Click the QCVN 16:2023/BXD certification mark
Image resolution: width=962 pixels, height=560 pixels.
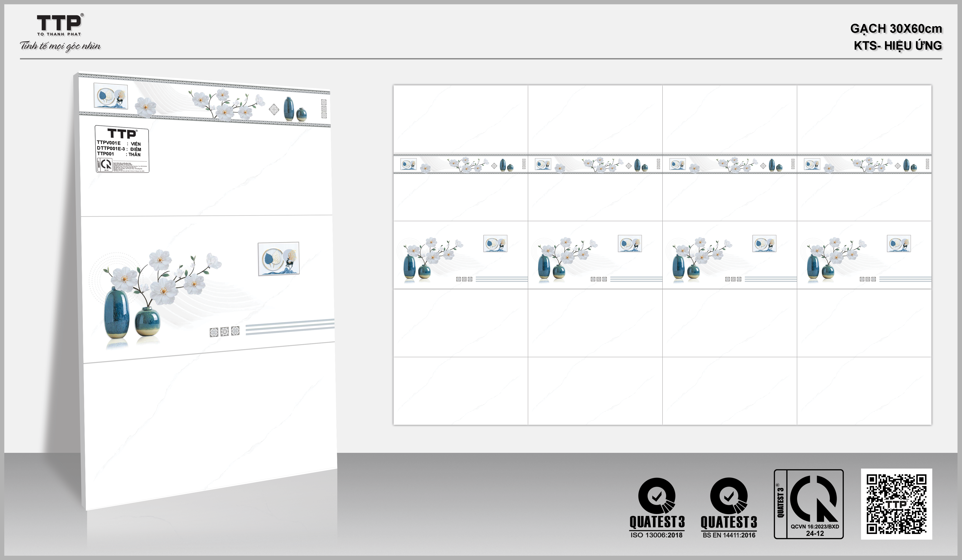point(809,504)
